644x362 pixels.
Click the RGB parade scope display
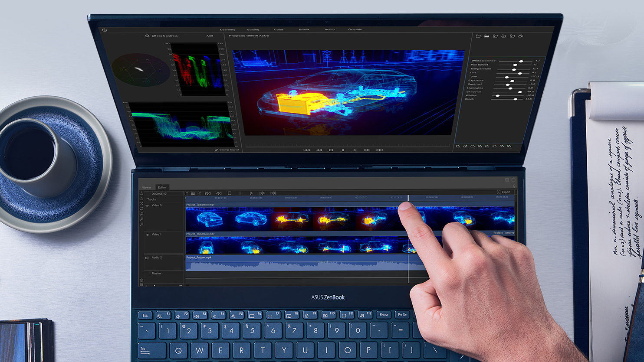pyautogui.click(x=198, y=69)
